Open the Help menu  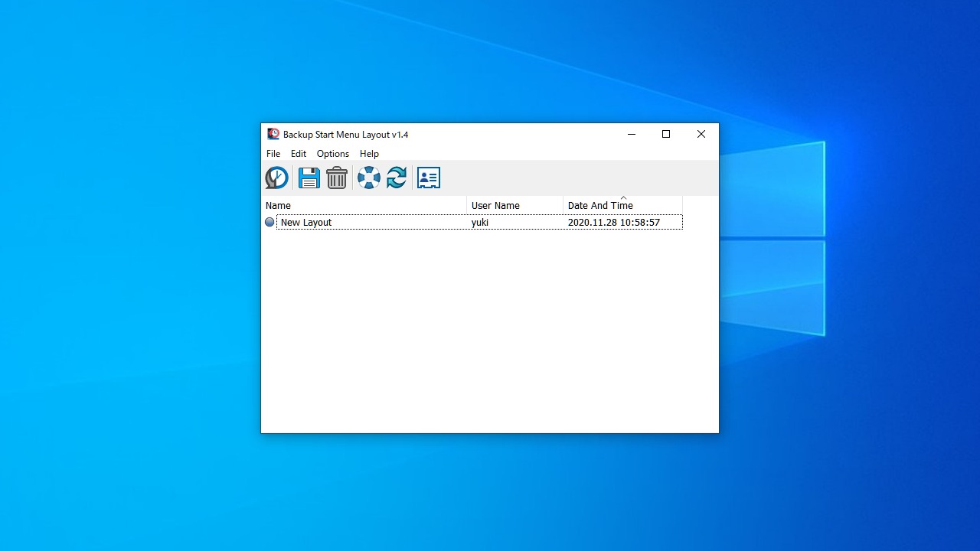pyautogui.click(x=369, y=154)
